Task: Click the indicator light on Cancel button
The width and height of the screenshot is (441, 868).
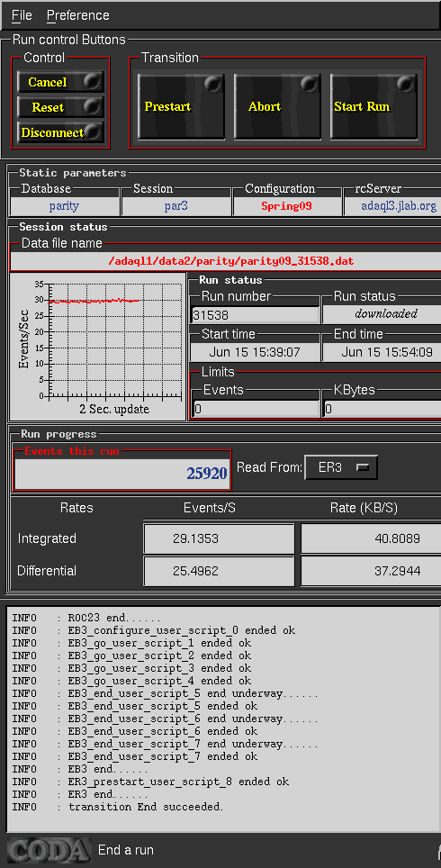Action: [92, 81]
